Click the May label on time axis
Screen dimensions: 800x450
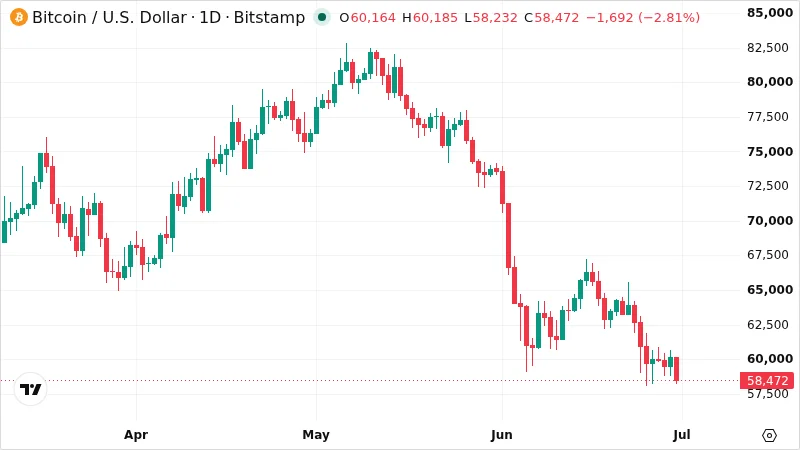(x=316, y=435)
